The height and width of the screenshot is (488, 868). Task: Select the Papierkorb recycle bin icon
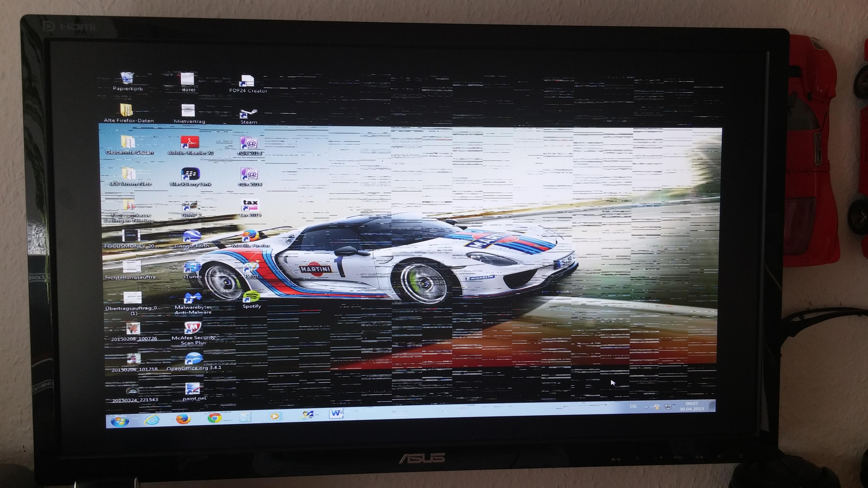[127, 79]
